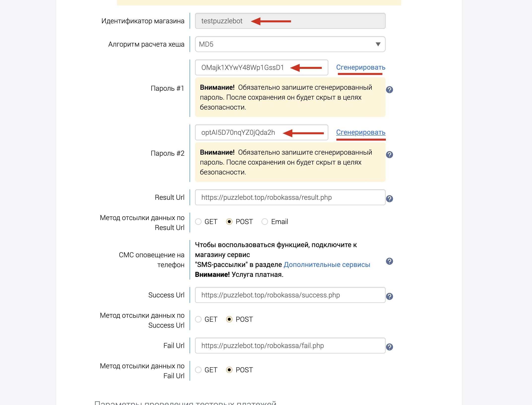The width and height of the screenshot is (532, 405).
Task: Select GET for Success Url method
Action: coord(198,319)
